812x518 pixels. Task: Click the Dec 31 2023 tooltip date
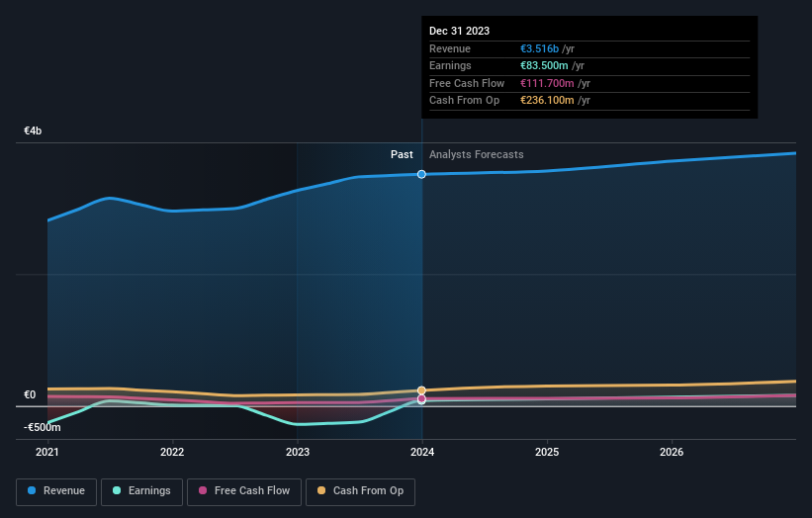(459, 31)
